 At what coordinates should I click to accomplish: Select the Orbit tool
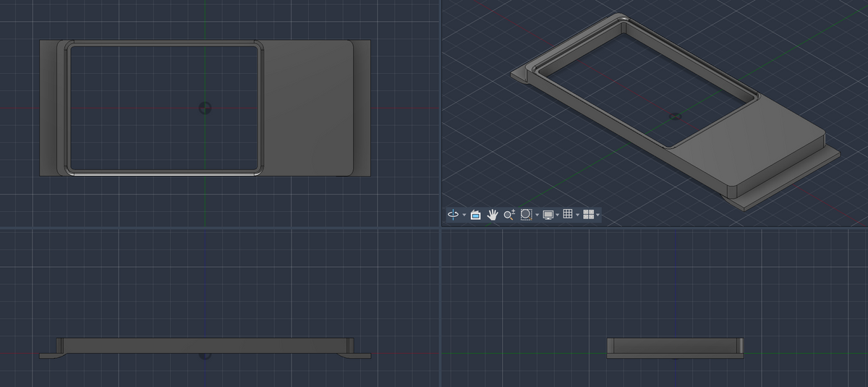coord(453,215)
